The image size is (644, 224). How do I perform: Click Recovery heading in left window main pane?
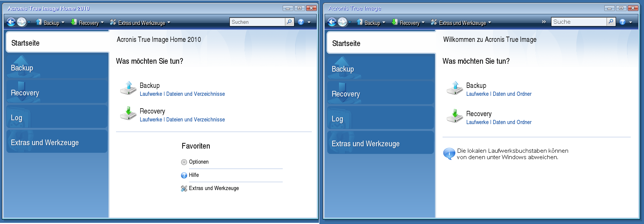(x=152, y=111)
